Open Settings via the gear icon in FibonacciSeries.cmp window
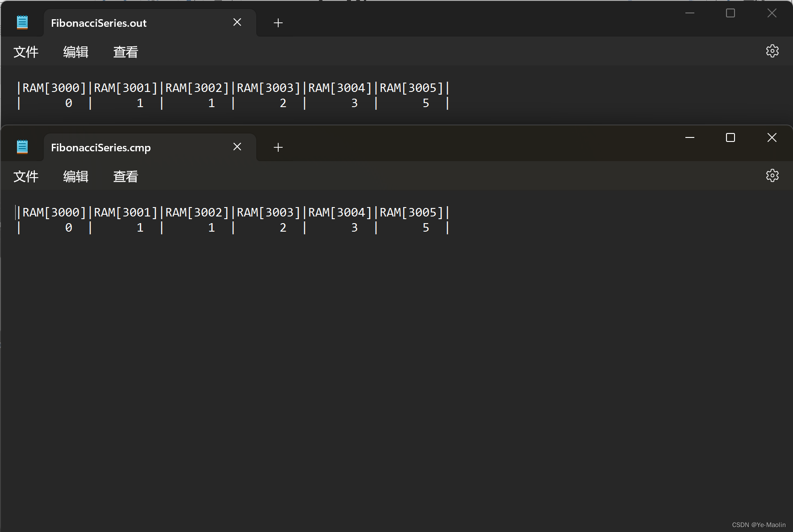 pos(772,175)
